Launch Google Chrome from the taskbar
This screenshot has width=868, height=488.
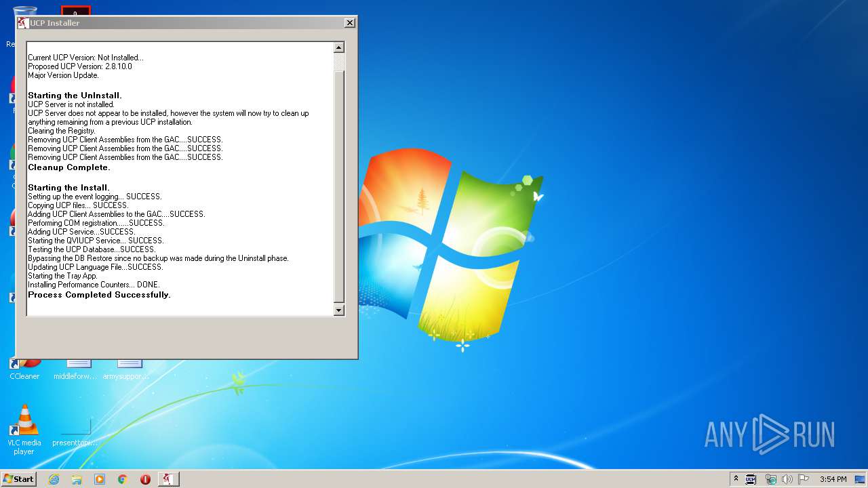123,479
